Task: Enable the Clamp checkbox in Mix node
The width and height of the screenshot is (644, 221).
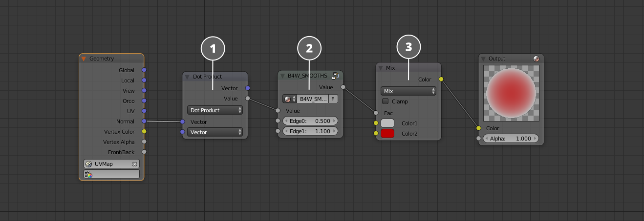Action: click(386, 101)
